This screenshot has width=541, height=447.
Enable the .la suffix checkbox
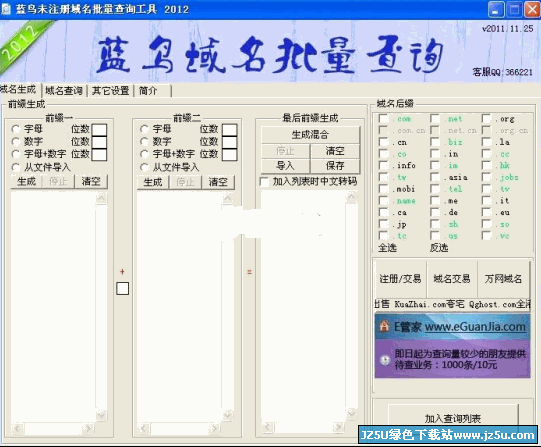[x=486, y=142]
